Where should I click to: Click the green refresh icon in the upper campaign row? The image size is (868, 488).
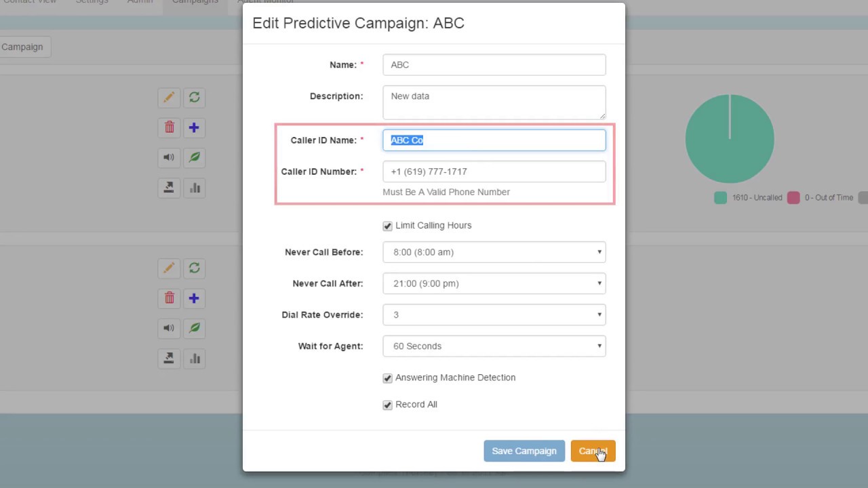coord(195,98)
